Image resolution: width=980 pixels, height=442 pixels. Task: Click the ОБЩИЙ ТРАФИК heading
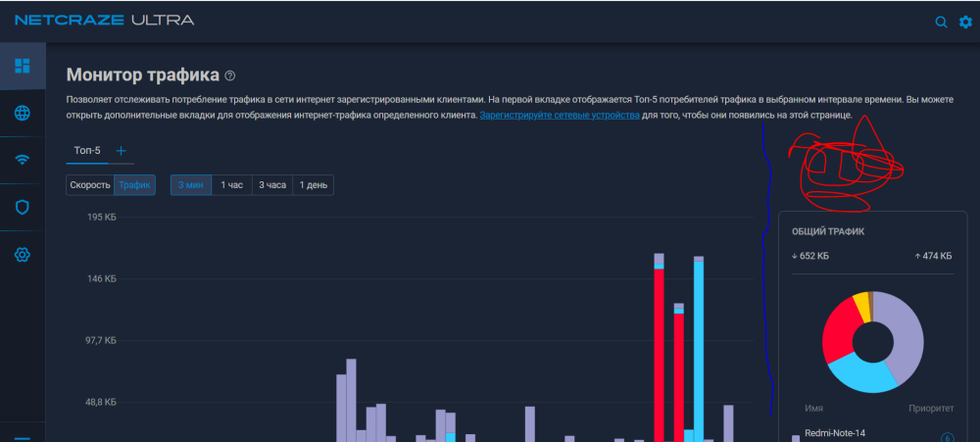click(828, 231)
